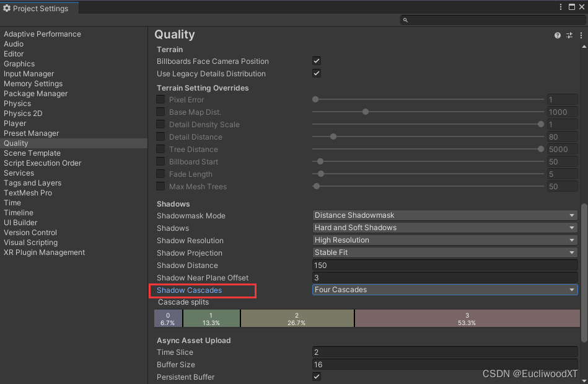
Task: Enable the Tree Distance override checkbox
Action: pos(160,149)
